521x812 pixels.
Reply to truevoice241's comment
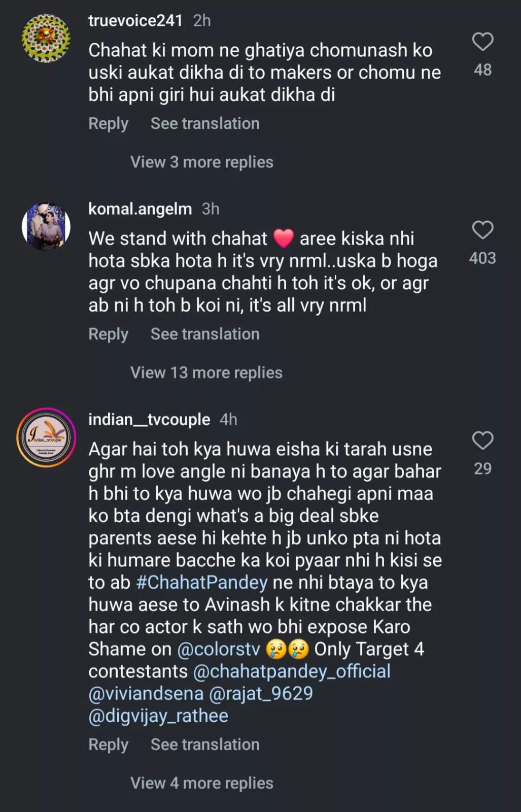[x=108, y=123]
